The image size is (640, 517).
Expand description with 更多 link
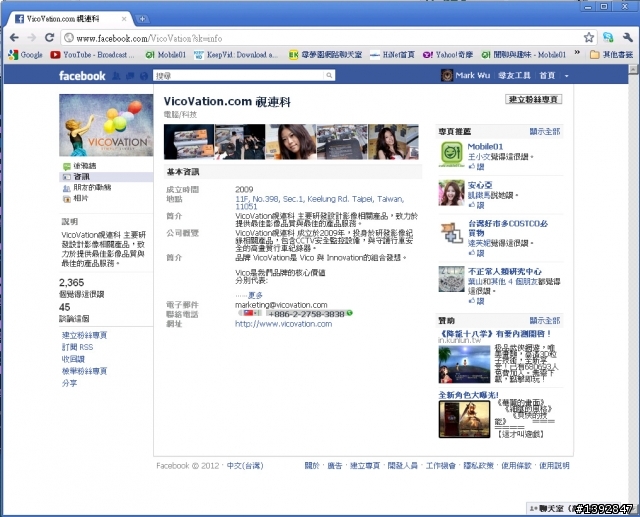point(255,295)
